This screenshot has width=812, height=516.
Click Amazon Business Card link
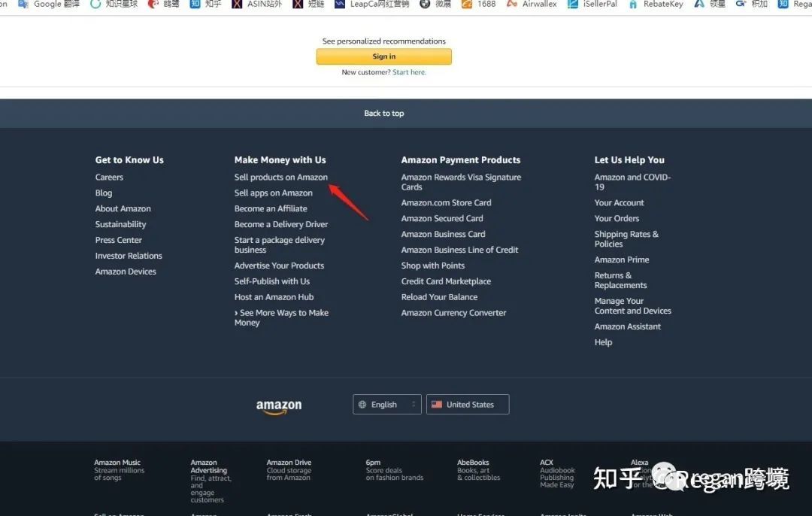pyautogui.click(x=444, y=234)
